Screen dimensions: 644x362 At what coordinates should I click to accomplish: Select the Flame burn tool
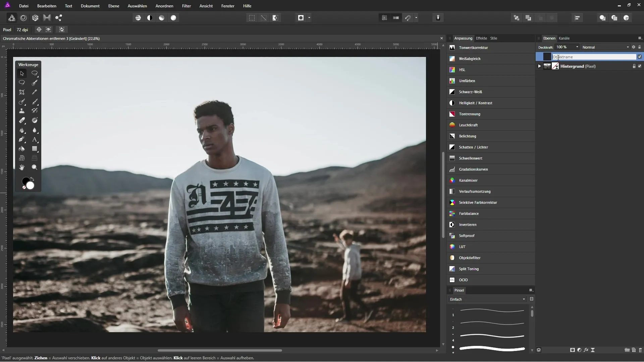[x=22, y=130]
